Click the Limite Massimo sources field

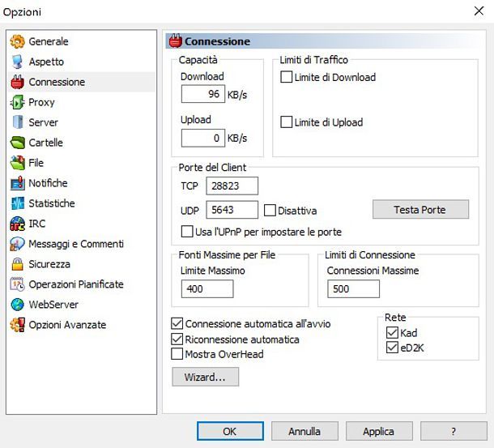tap(207, 288)
